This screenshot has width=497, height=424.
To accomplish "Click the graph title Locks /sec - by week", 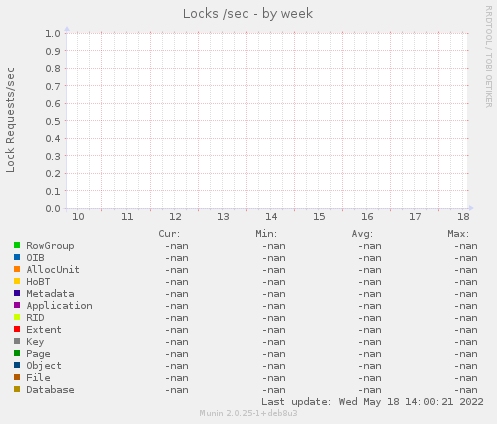I will pos(248,14).
